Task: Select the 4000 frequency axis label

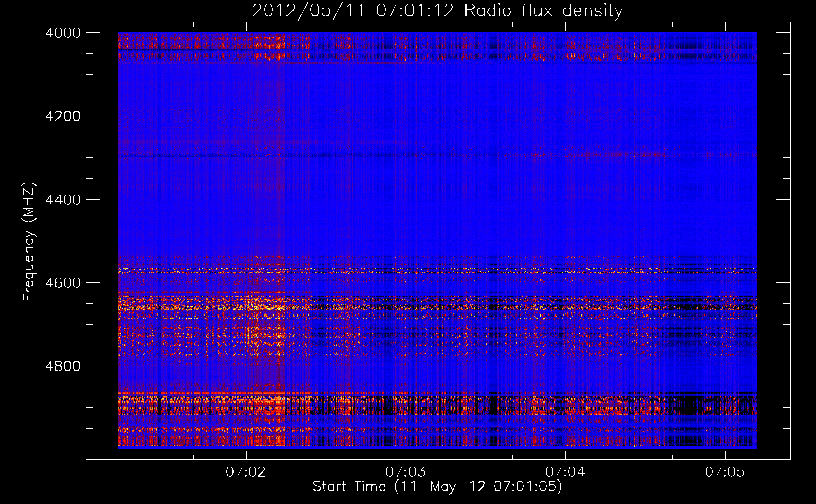Action: coord(63,33)
